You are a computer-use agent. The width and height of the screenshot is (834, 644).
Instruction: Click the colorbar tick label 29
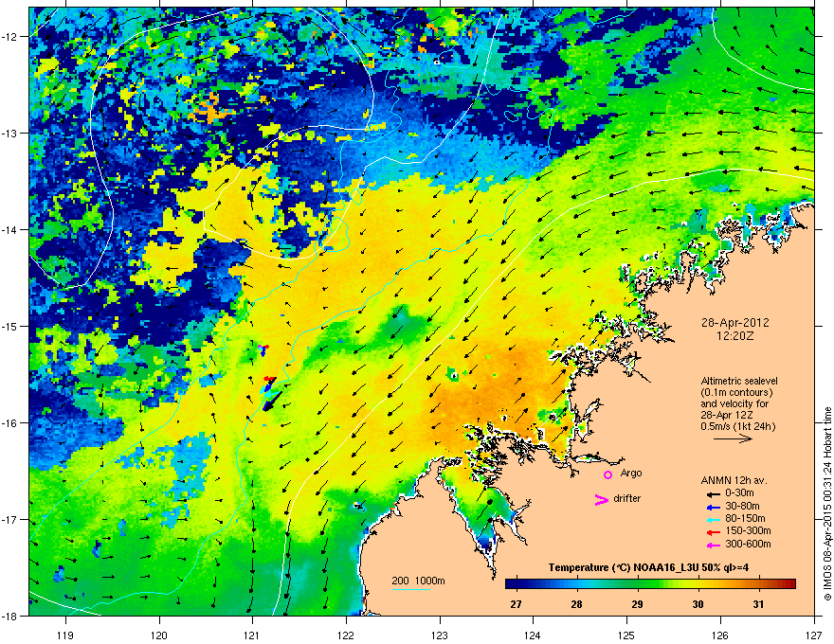637,604
